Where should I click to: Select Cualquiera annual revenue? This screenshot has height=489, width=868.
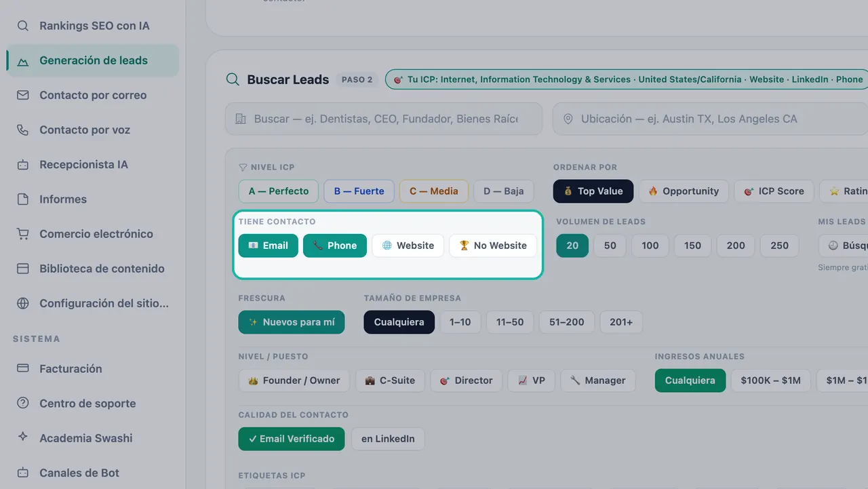pos(690,380)
